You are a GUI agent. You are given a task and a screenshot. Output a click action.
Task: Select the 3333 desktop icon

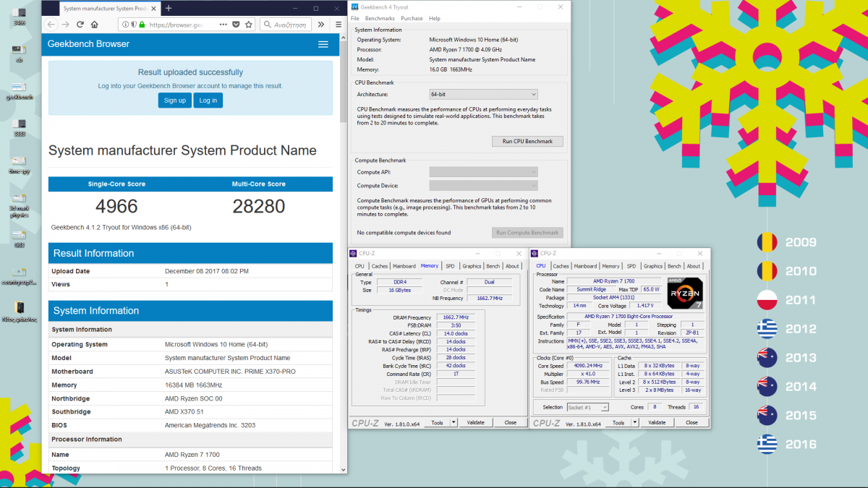(x=20, y=127)
